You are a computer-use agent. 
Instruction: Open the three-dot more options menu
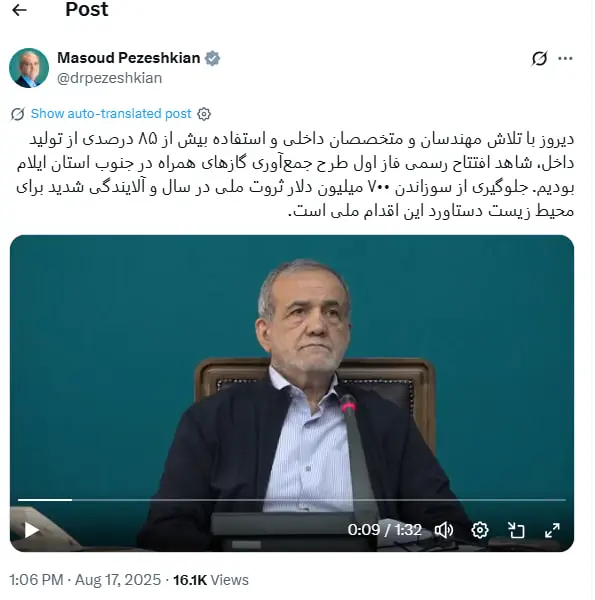click(565, 59)
